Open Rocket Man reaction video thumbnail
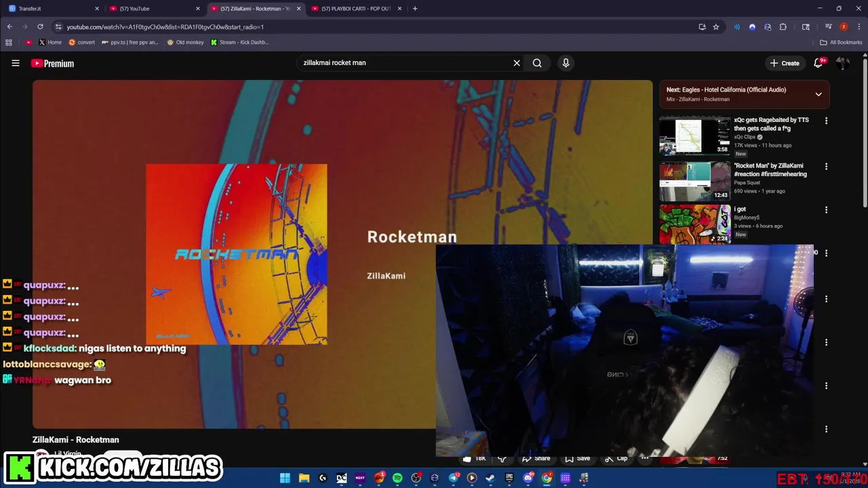Image resolution: width=868 pixels, height=488 pixels. click(695, 181)
